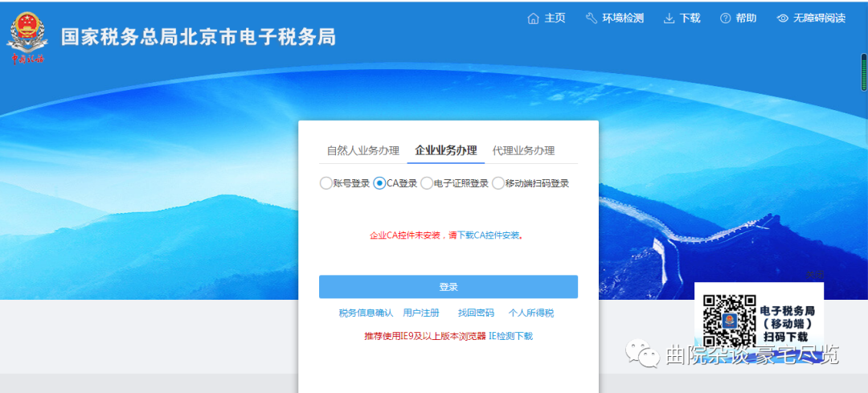This screenshot has width=868, height=393.
Task: Click the eye icon for 无障碍阅读
Action: (782, 18)
